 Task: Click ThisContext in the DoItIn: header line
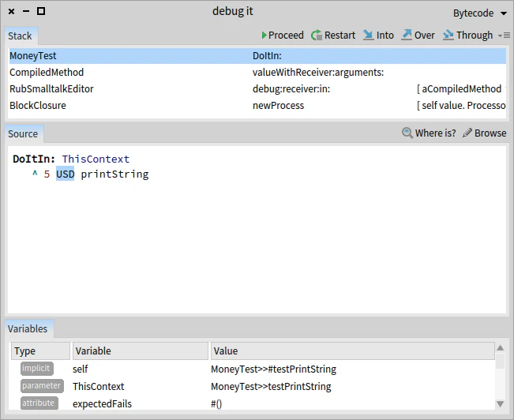pyautogui.click(x=96, y=159)
